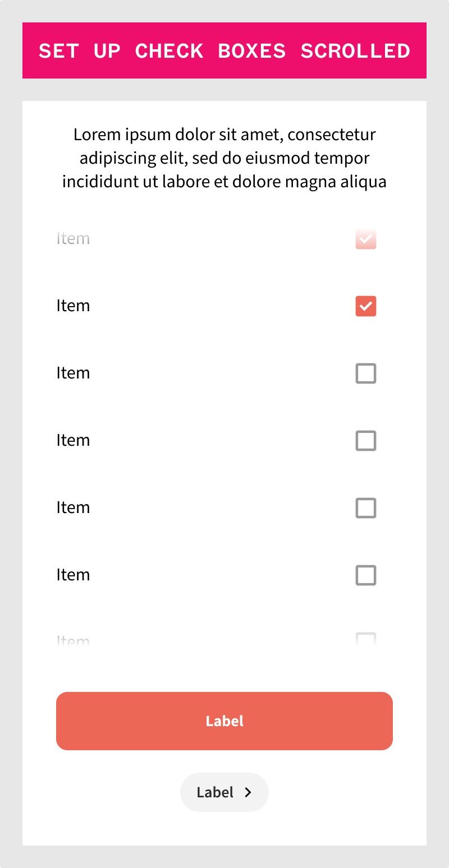Click the Item label beside the fourth empty checkbox
The height and width of the screenshot is (868, 449).
pos(73,575)
